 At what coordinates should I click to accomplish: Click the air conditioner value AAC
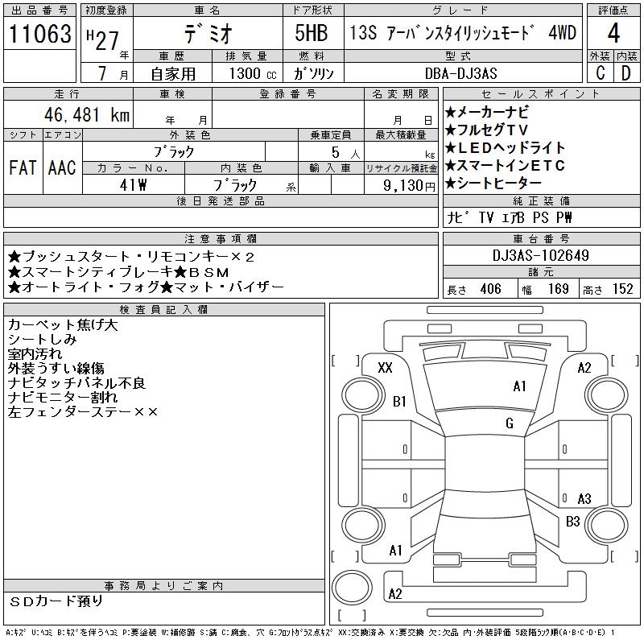(x=62, y=167)
